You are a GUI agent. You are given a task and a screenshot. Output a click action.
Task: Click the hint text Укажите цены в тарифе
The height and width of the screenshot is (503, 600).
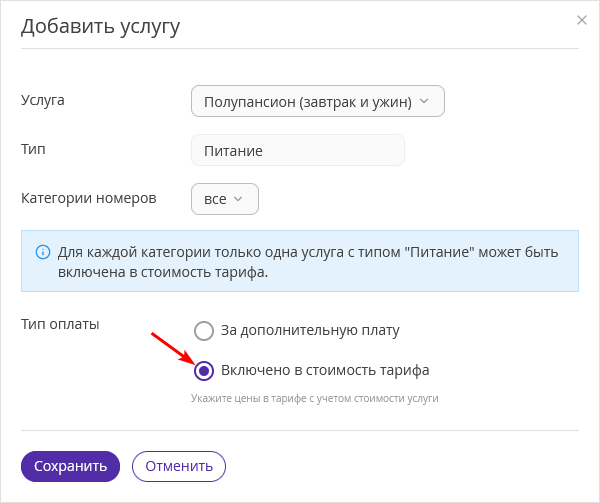315,398
